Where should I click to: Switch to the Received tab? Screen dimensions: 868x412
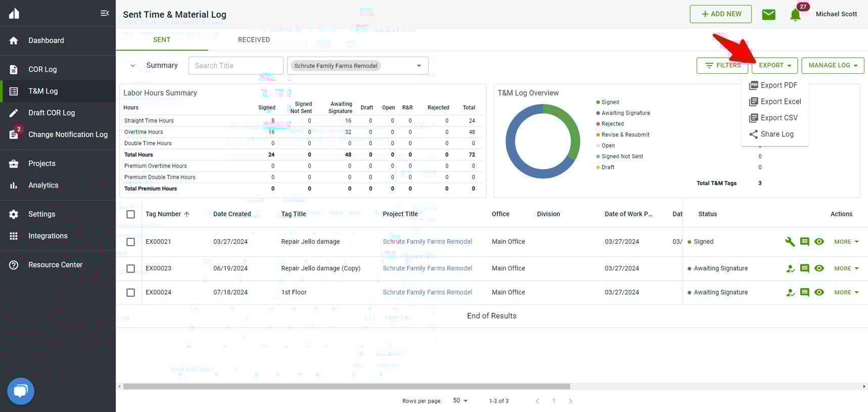pyautogui.click(x=254, y=40)
